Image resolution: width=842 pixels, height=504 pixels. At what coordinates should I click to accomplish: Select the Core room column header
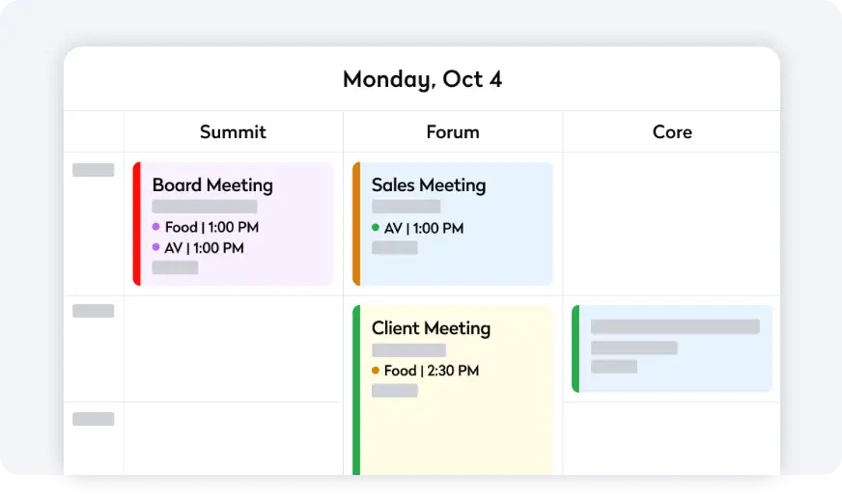pyautogui.click(x=672, y=132)
